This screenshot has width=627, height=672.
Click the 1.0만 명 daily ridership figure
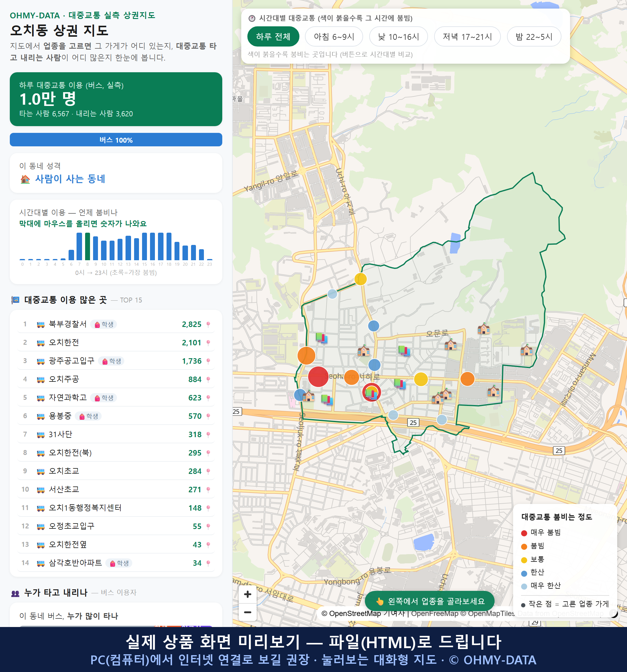click(x=48, y=99)
